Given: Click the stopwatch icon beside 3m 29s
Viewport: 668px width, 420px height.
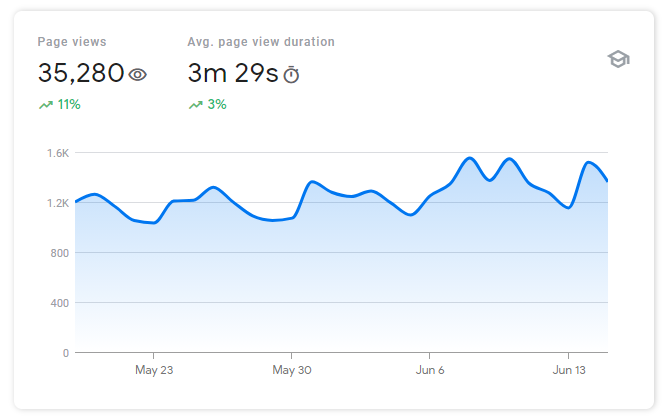Looking at the screenshot, I should click(x=291, y=74).
